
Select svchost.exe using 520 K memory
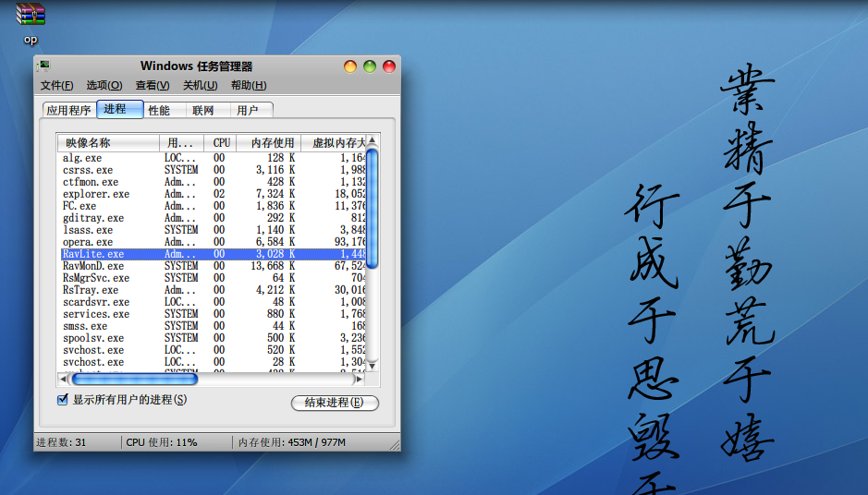pos(214,350)
